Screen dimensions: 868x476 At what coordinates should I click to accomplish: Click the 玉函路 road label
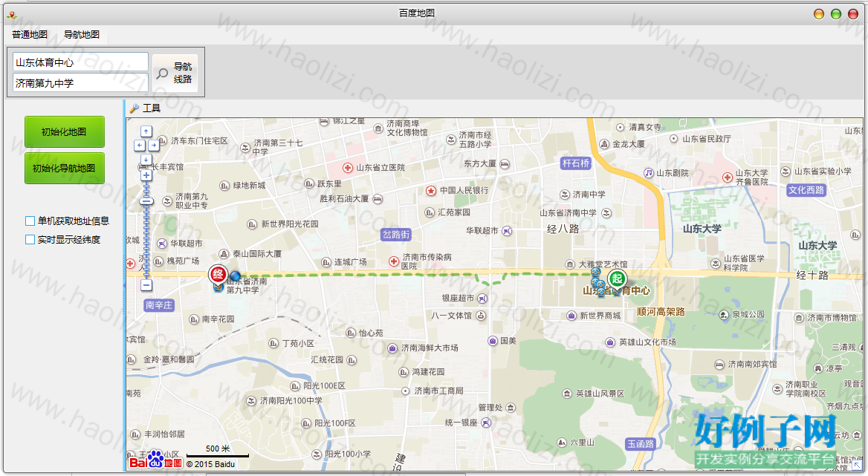coord(641,444)
